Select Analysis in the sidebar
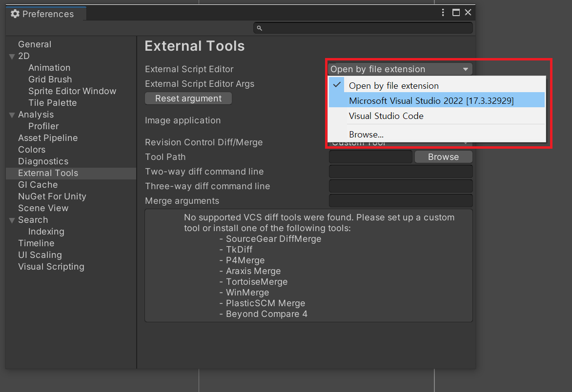This screenshot has width=572, height=392. [x=36, y=115]
